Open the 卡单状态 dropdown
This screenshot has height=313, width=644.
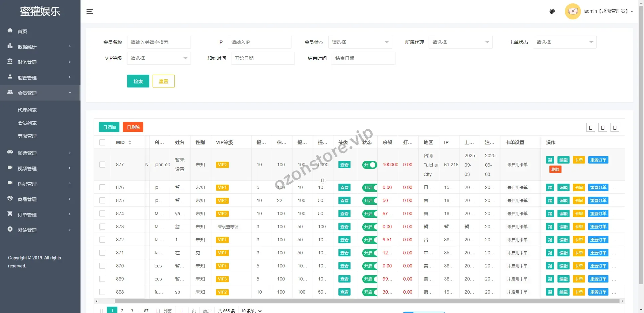tap(565, 42)
